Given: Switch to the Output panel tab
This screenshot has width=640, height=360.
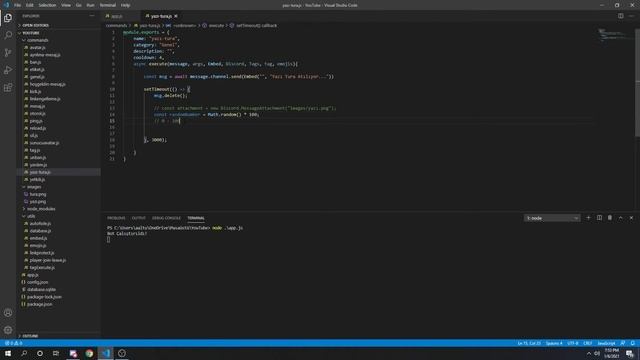Looking at the screenshot, I should 139,218.
